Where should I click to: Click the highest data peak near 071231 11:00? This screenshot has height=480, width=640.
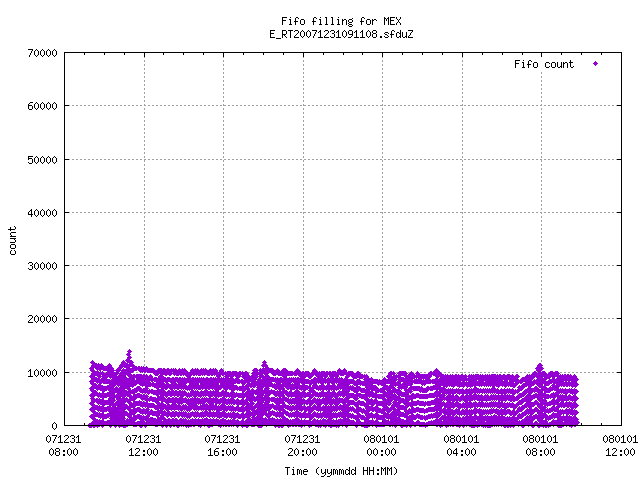(x=129, y=352)
